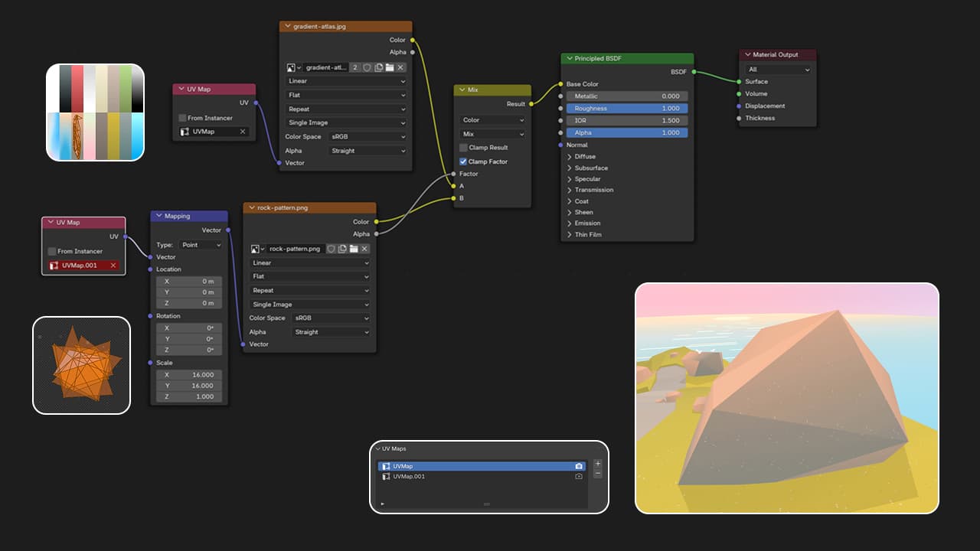Open the Linear interpolation dropdown in gradient-atlas node

coord(346,81)
